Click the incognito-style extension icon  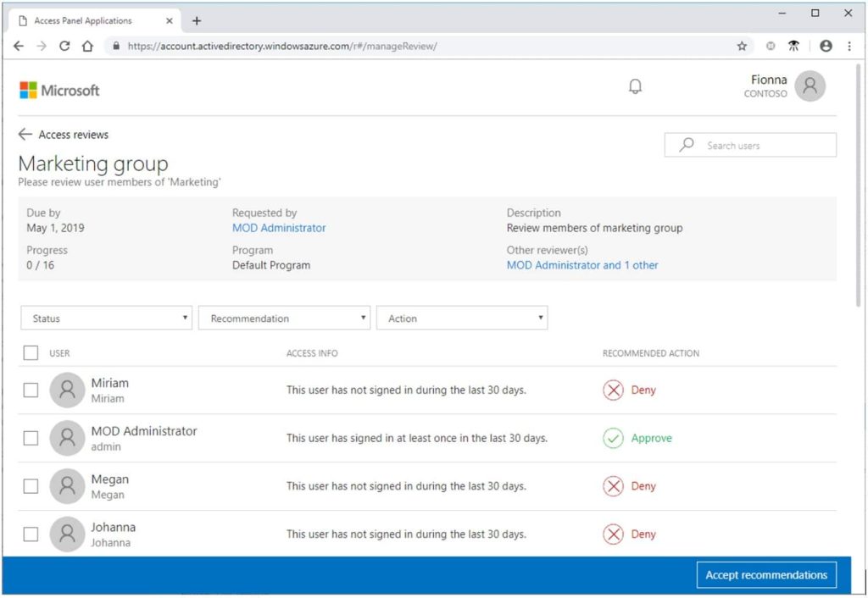click(793, 46)
